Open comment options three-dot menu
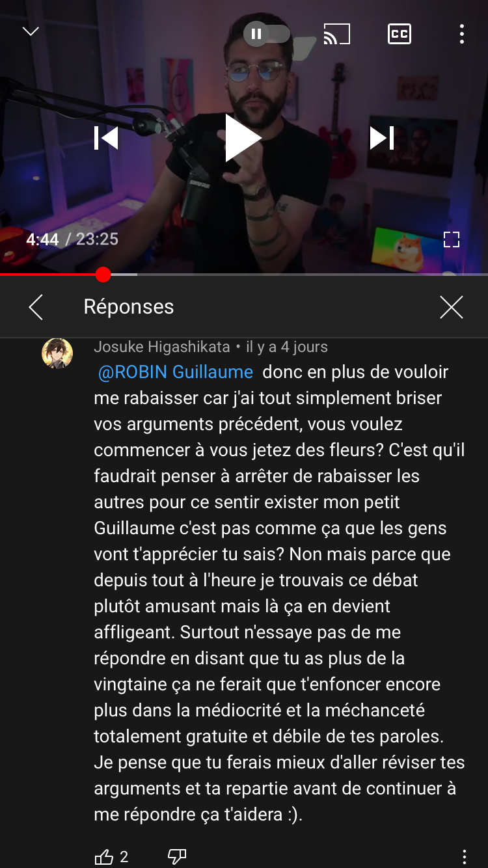 point(464,857)
